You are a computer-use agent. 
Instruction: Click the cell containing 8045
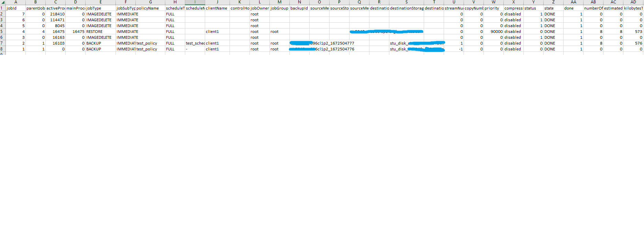click(x=56, y=26)
